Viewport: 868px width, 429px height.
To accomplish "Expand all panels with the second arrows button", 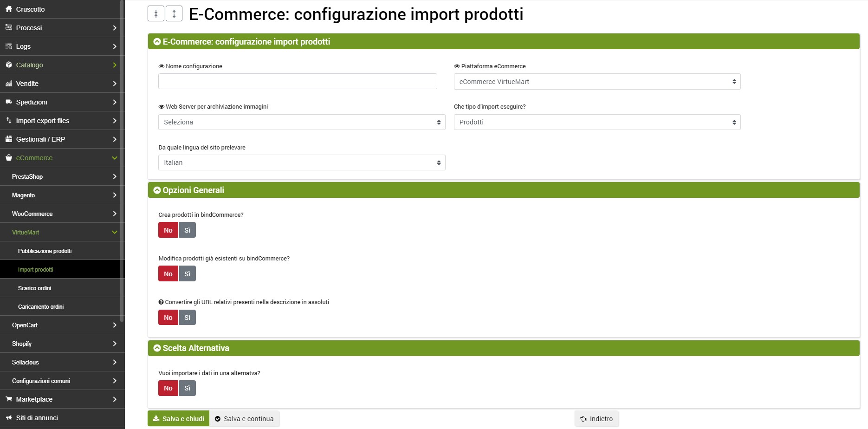I will tap(174, 14).
